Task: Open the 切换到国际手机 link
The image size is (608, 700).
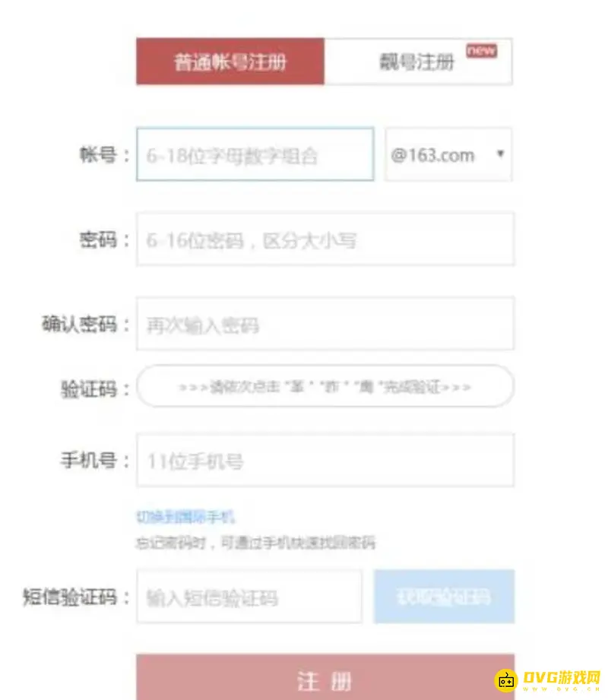Action: tap(185, 517)
